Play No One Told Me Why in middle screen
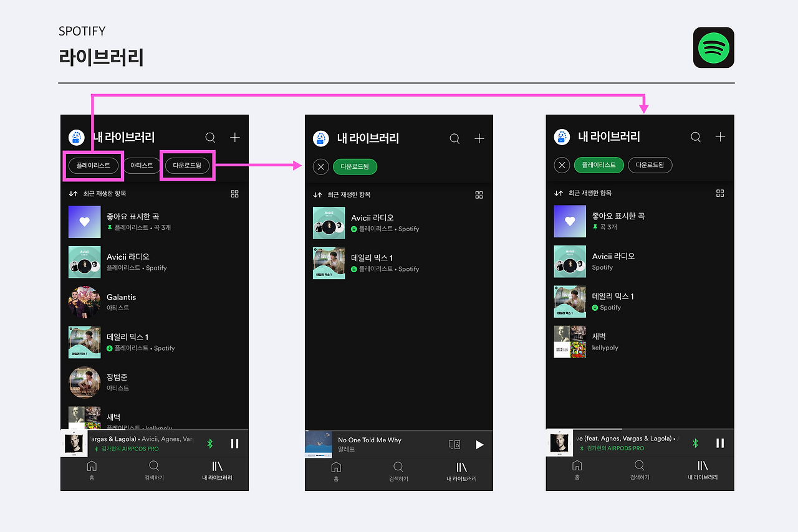The width and height of the screenshot is (798, 532). tap(479, 444)
